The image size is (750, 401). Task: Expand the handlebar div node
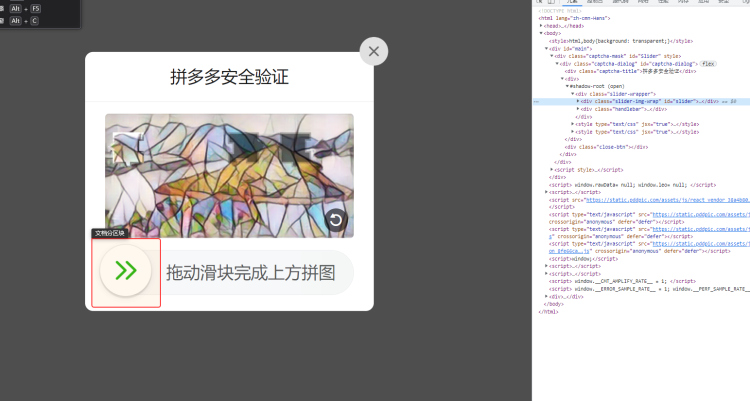578,109
